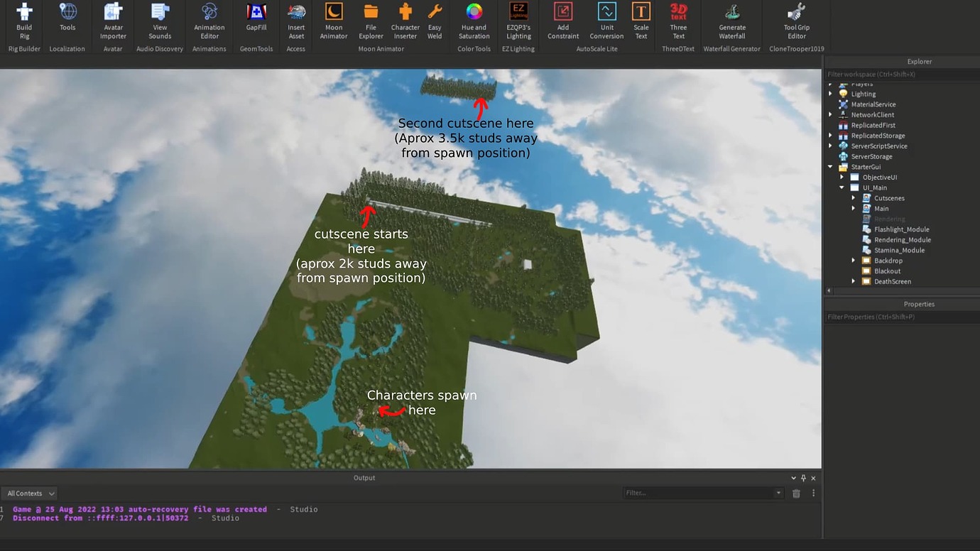Open View Sounds audio discovery
980x551 pixels.
tap(160, 21)
